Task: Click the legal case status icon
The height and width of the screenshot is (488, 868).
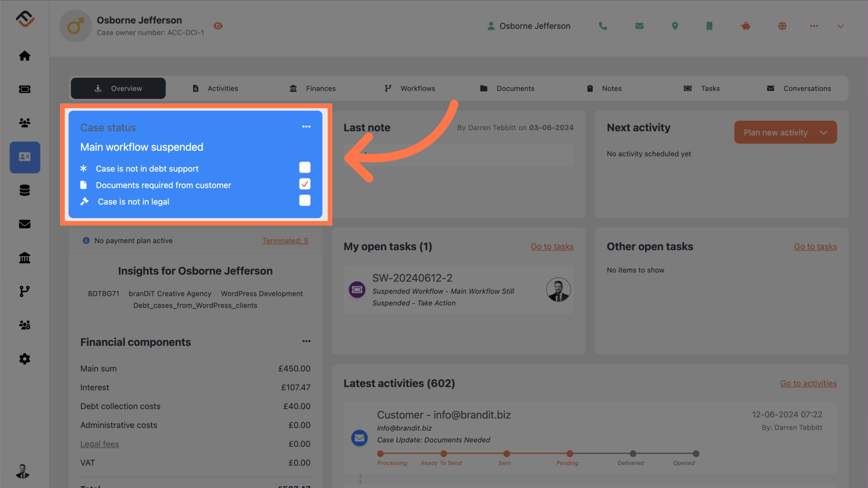Action: click(84, 201)
